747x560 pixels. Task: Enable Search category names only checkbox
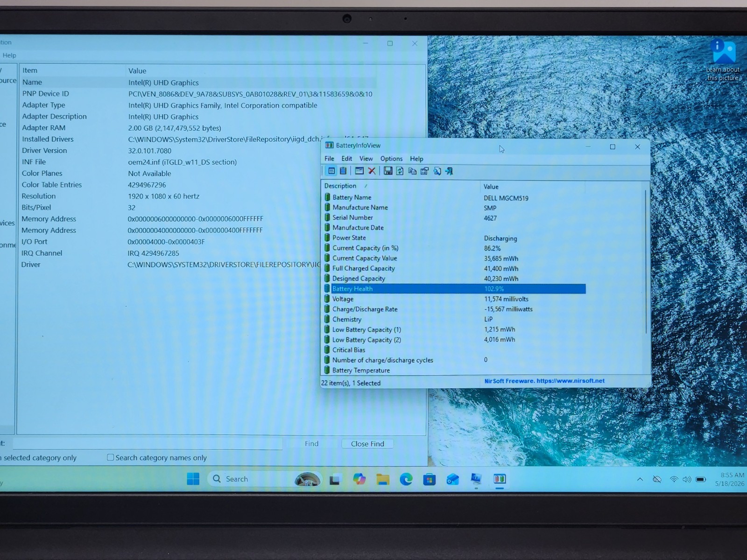110,457
